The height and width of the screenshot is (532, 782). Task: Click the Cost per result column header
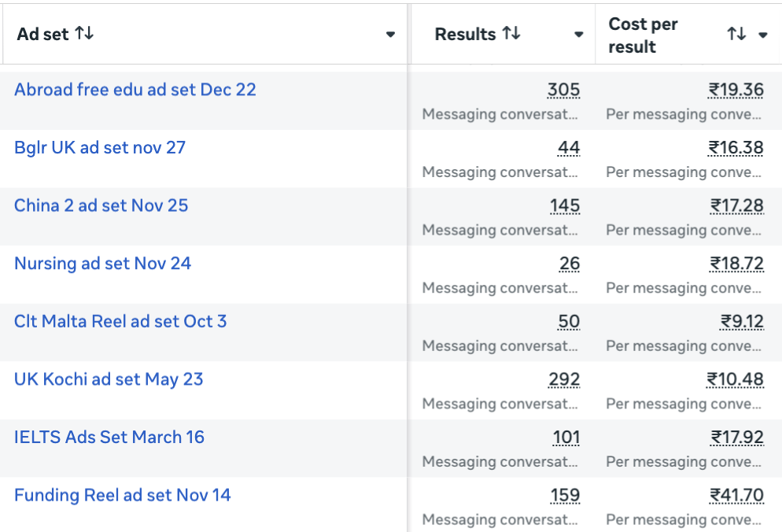tap(644, 35)
